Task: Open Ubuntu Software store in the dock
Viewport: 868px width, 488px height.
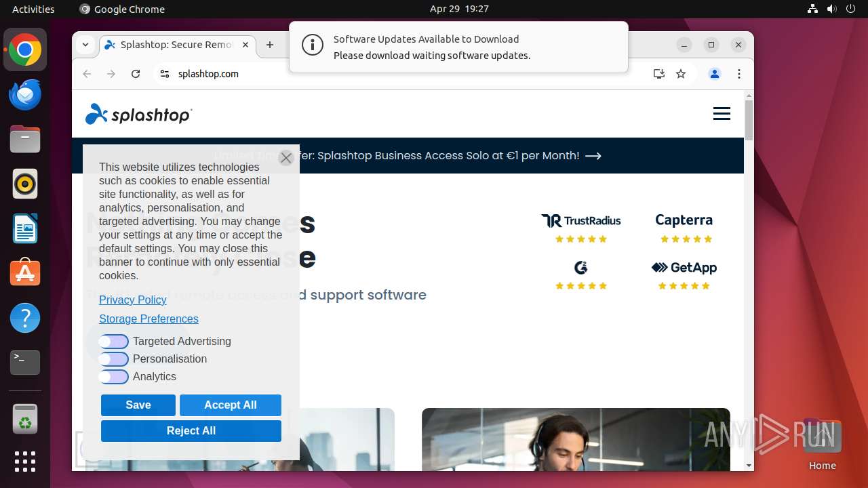Action: point(25,272)
